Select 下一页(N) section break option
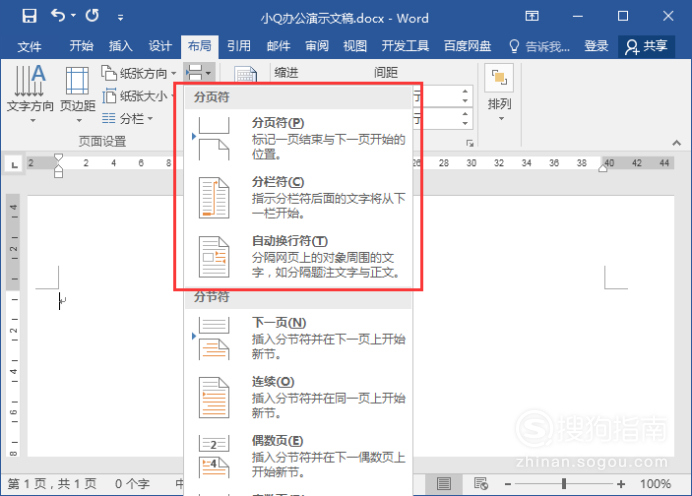 [298, 338]
